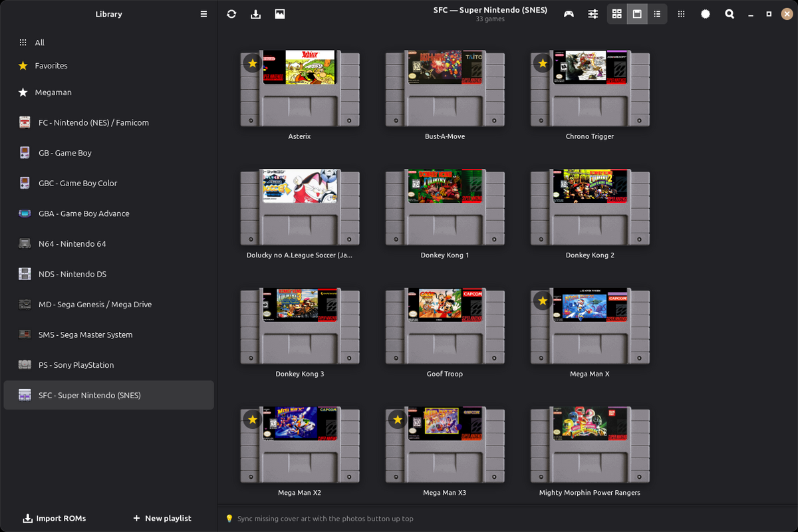Switch to grid view mode
The height and width of the screenshot is (532, 798).
point(617,14)
